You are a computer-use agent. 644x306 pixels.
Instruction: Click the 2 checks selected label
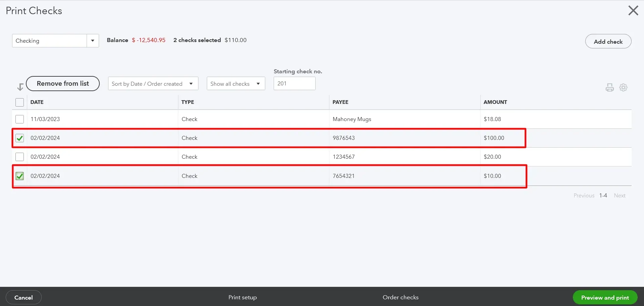(197, 40)
